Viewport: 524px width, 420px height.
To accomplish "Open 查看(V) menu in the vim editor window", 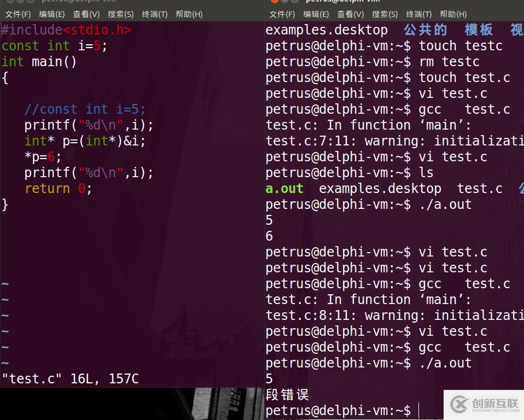I will pos(86,14).
